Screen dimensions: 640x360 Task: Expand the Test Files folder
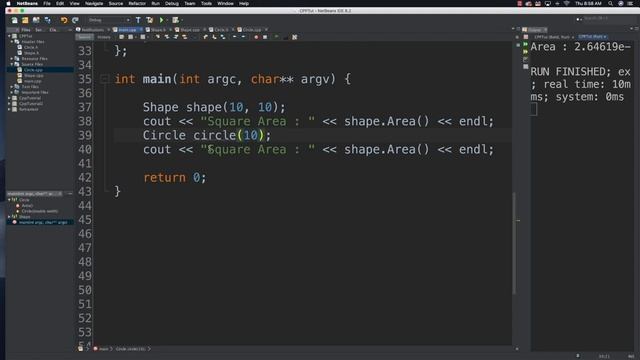(x=12, y=87)
